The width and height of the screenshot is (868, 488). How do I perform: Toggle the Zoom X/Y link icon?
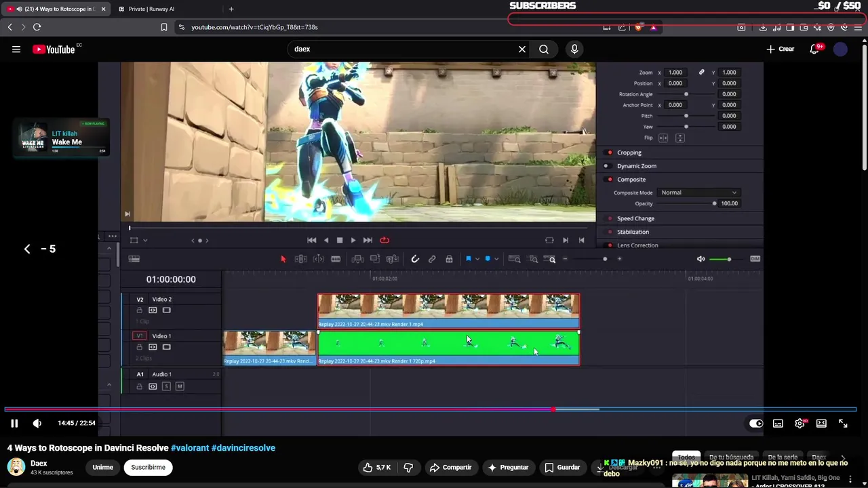pos(702,73)
